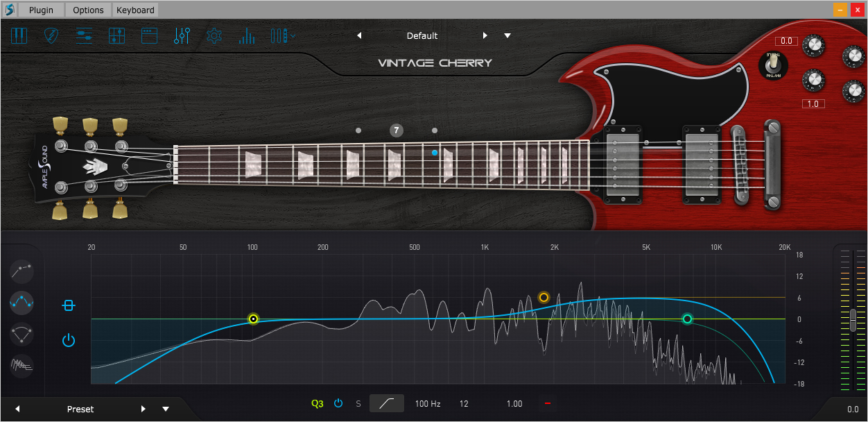Select the orange EQ node near 2K
This screenshot has width=868, height=422.
point(544,297)
